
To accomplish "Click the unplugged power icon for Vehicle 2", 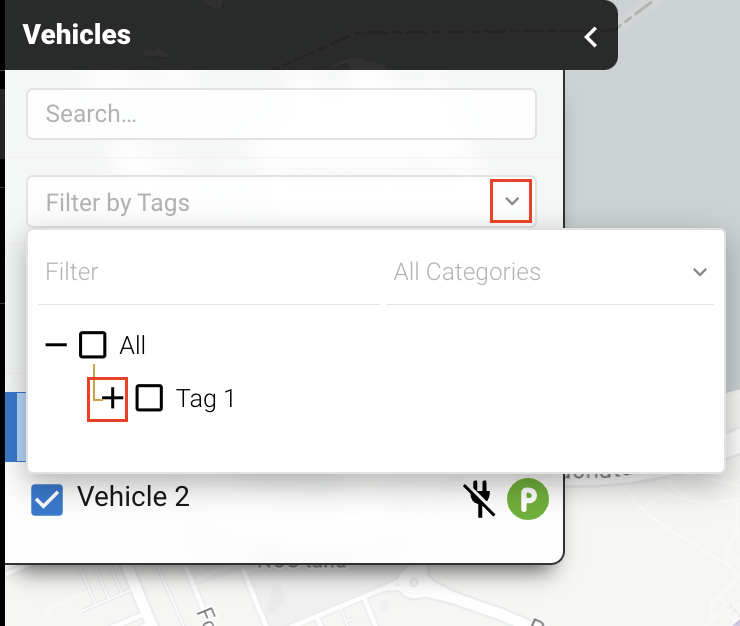I will point(480,498).
